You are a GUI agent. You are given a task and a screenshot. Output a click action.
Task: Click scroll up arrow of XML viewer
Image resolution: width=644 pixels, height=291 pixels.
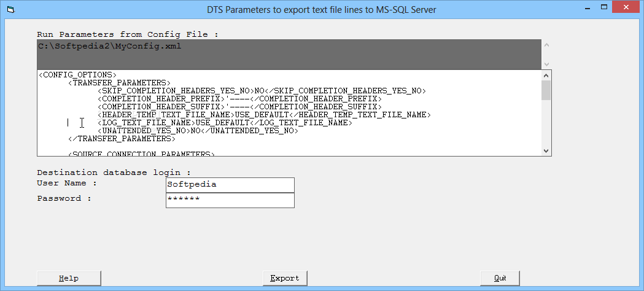coord(546,76)
